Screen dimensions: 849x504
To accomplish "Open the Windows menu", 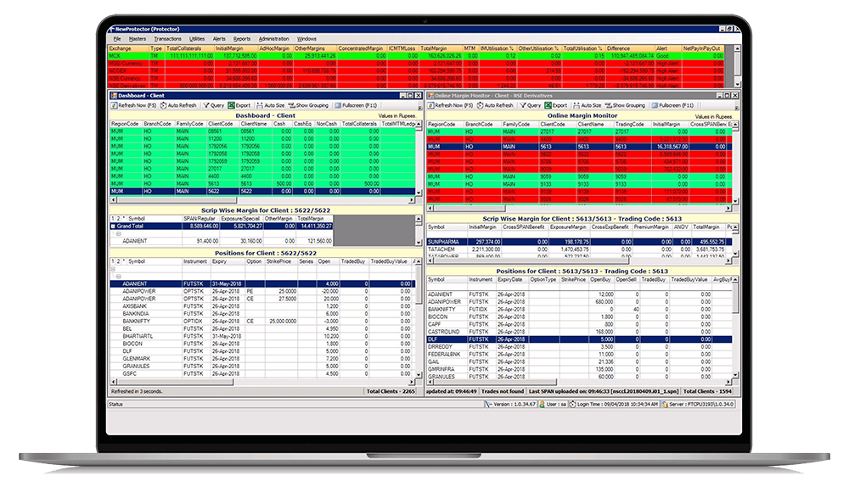I will point(306,39).
